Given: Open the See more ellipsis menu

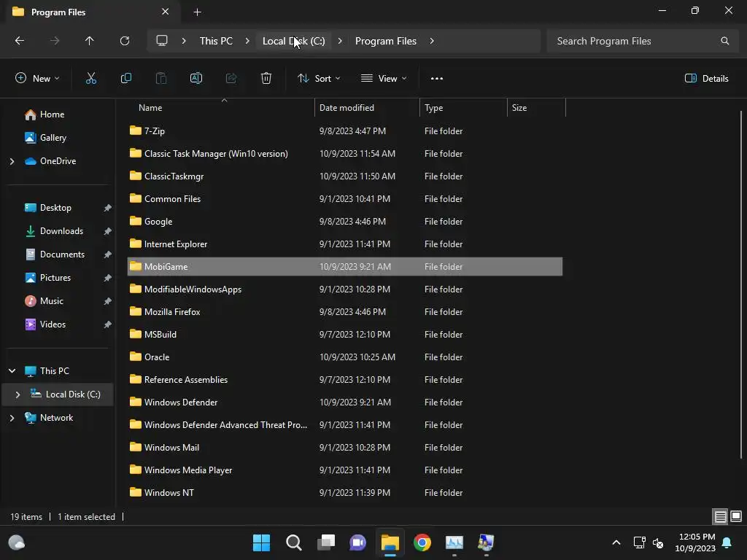Looking at the screenshot, I should pyautogui.click(x=437, y=79).
